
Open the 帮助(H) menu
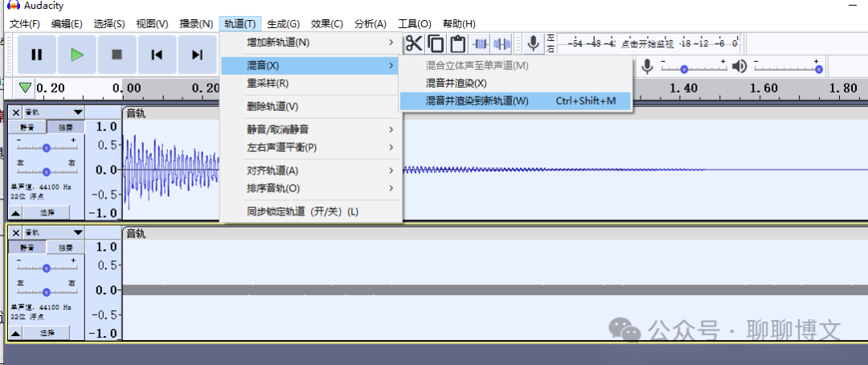[x=459, y=24]
